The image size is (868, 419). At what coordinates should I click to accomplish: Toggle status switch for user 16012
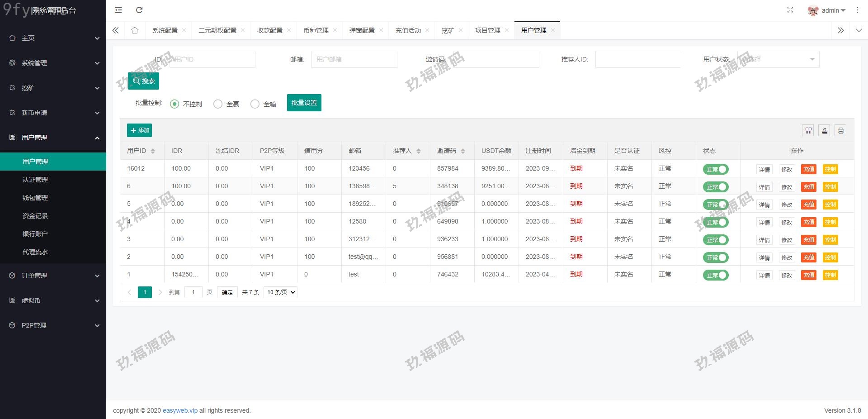[716, 169]
